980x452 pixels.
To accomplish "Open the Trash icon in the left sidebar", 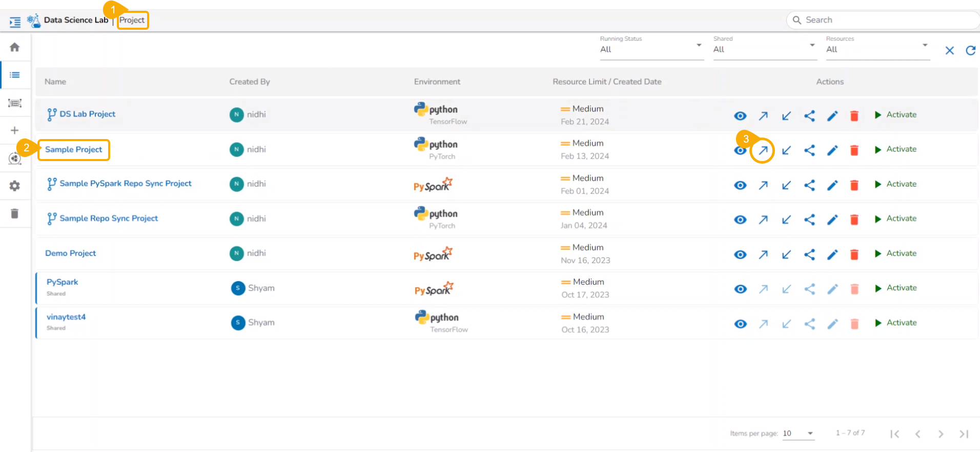I will click(15, 213).
